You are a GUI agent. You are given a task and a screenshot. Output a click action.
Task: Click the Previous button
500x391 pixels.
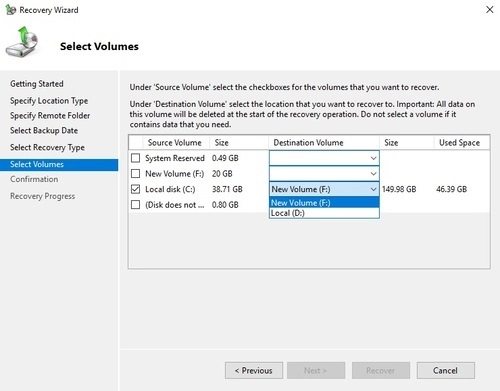pos(254,370)
